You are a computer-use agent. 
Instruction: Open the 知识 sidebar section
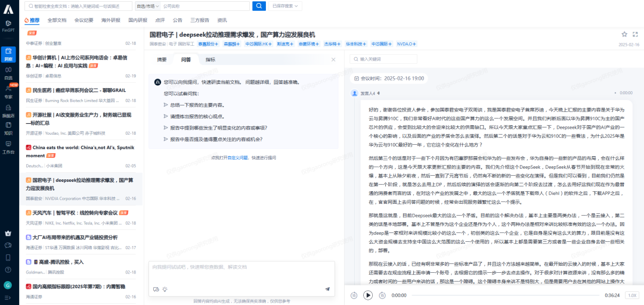pyautogui.click(x=8, y=127)
